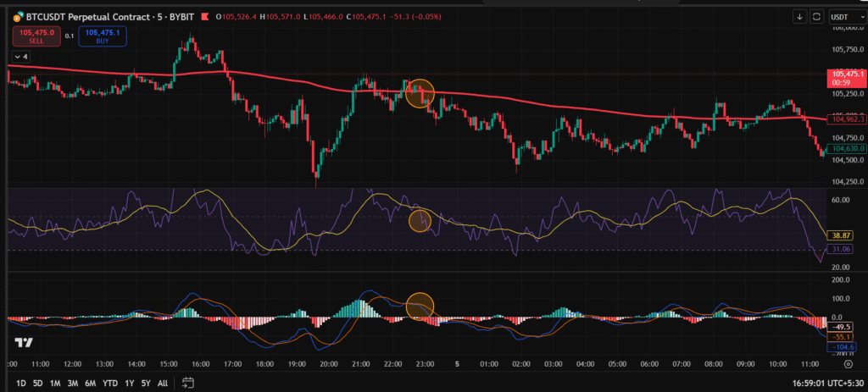Click the MACD line label -104.6
868x392 pixels.
click(x=840, y=347)
